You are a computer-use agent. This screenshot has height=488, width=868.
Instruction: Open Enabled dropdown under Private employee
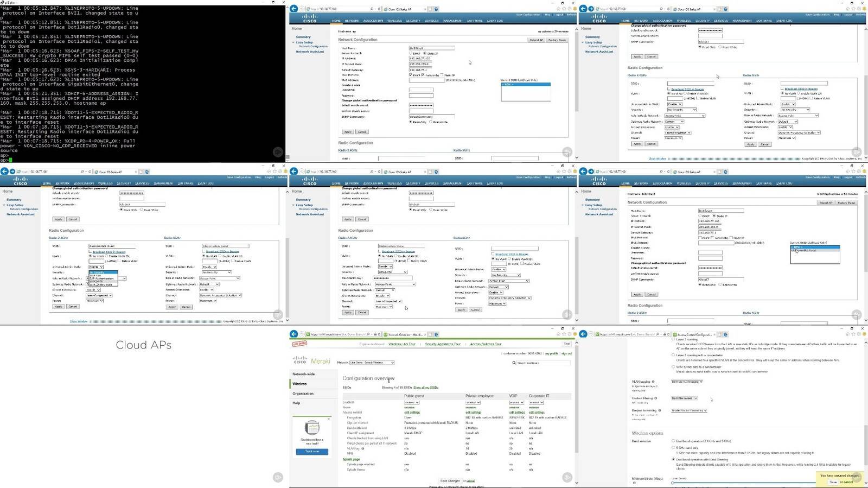pyautogui.click(x=473, y=402)
